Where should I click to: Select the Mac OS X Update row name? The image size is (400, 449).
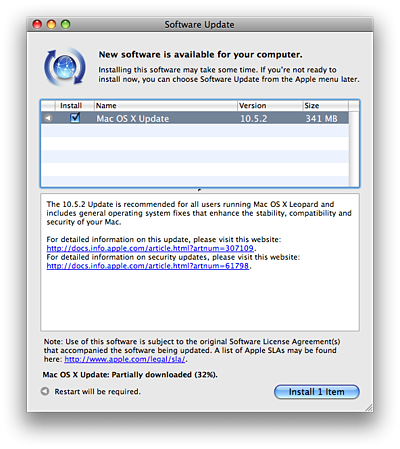click(x=133, y=119)
